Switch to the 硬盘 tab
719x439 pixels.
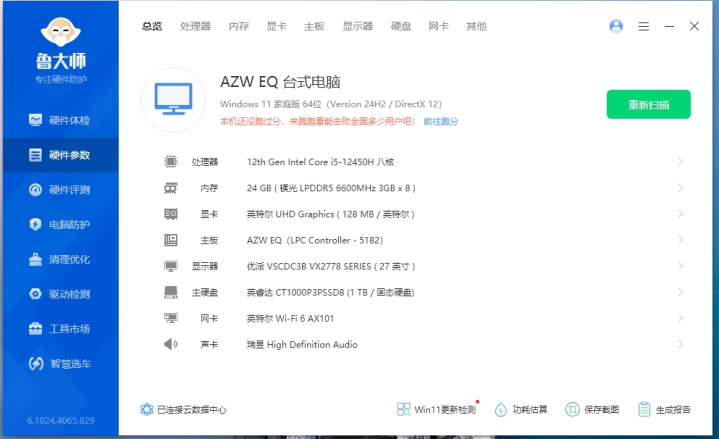[x=401, y=26]
